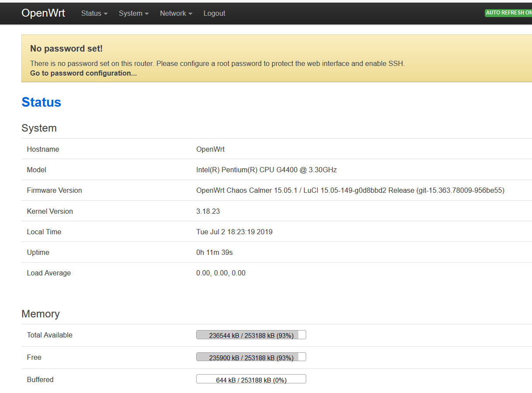Screen dimensions: 532x393
Task: Select the uptime value 0h 11m 39s
Action: [x=214, y=252]
